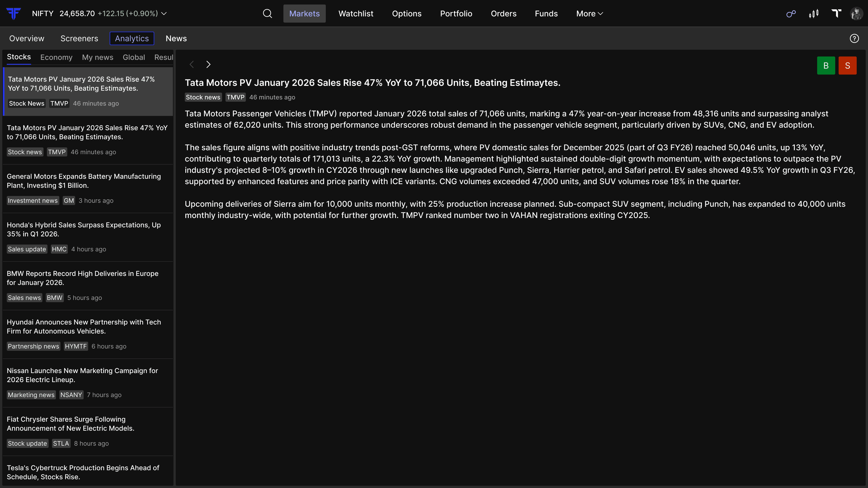868x488 pixels.
Task: Click the TMVP tag on selected item
Action: point(59,103)
